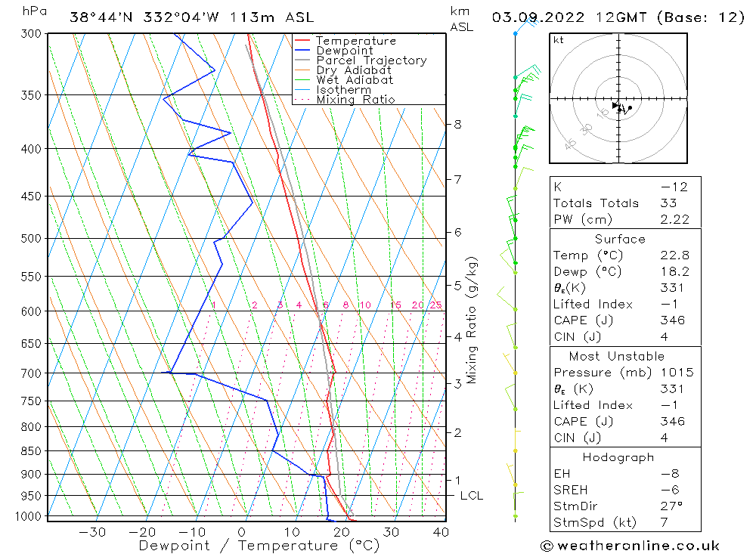Click the StmDir value 27°
Viewport: 756px width, 554px height.
pos(671,506)
